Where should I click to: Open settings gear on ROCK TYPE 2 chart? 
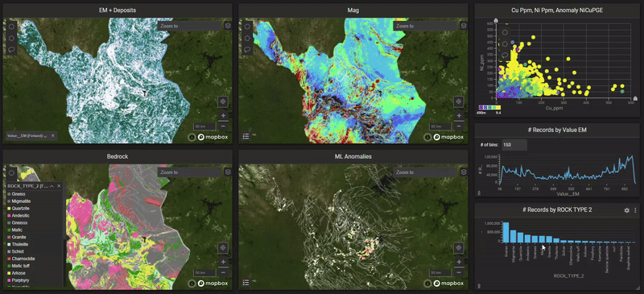tap(627, 210)
